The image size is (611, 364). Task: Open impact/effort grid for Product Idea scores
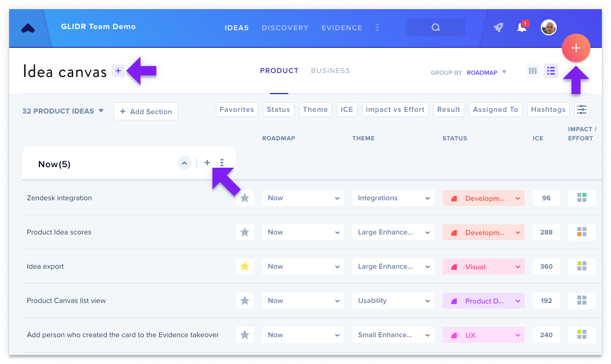point(582,232)
